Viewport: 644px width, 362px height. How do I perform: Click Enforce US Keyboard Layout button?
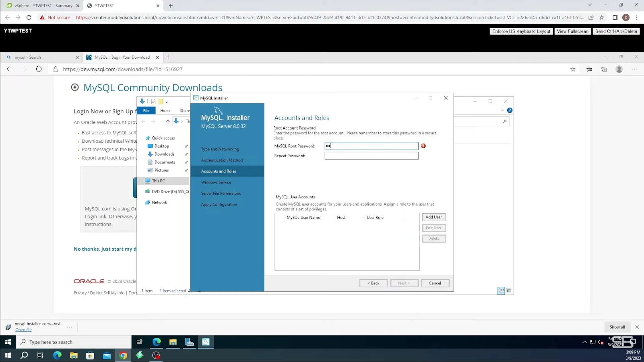point(521,31)
